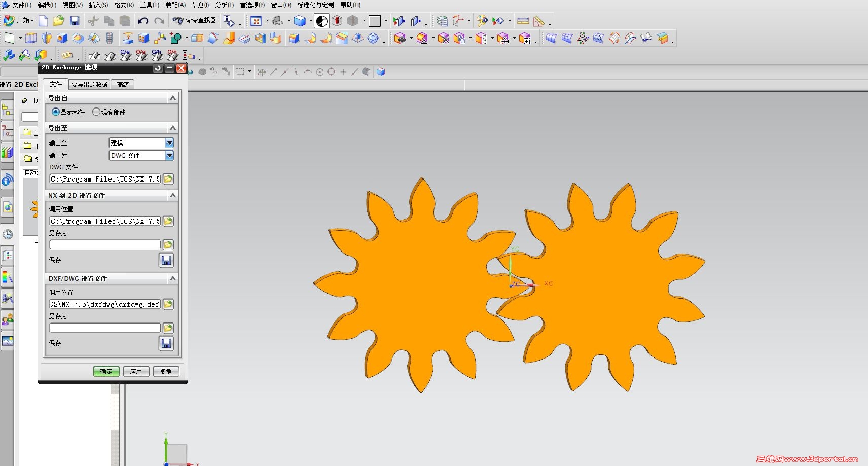Click the dxfdwg.def load path field
The image size is (868, 466).
pos(105,304)
